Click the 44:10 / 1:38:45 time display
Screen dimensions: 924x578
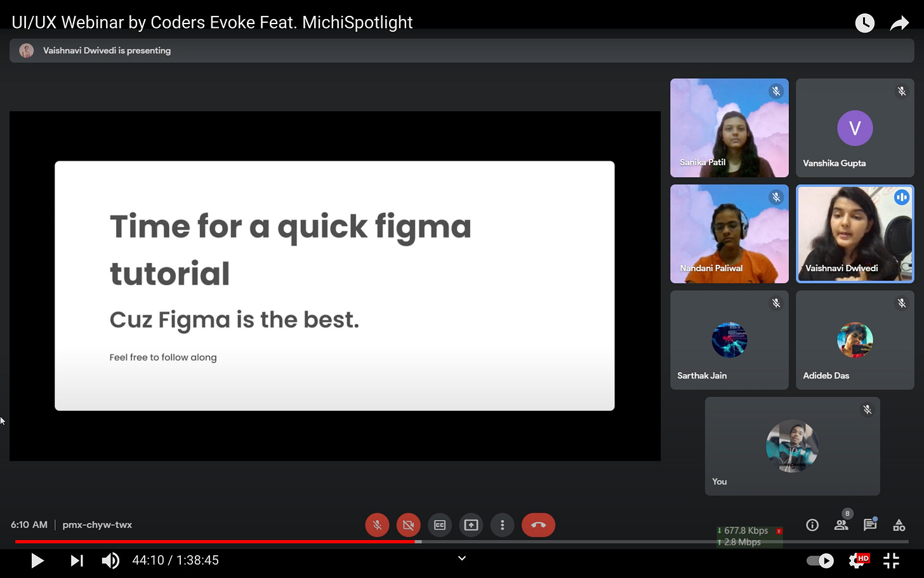pos(175,560)
